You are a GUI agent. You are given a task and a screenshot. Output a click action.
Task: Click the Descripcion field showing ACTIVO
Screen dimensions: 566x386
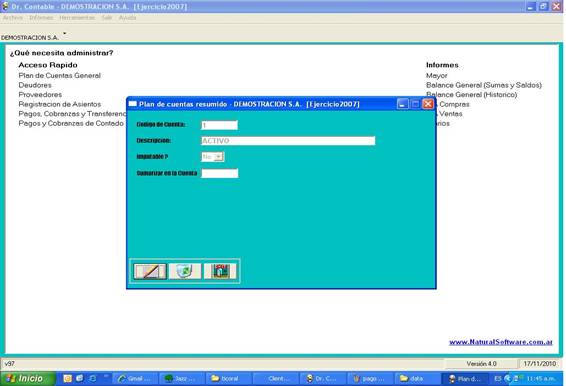click(x=288, y=141)
